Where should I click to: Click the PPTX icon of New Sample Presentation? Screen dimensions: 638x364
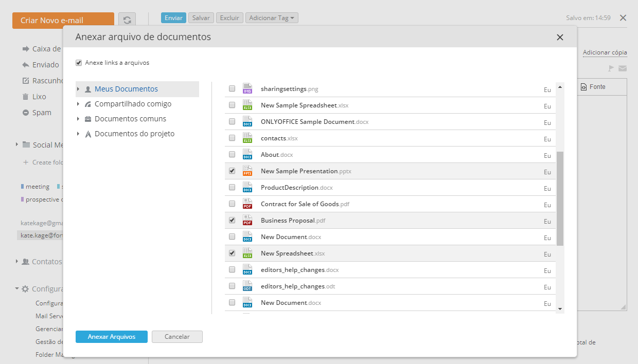pos(247,171)
